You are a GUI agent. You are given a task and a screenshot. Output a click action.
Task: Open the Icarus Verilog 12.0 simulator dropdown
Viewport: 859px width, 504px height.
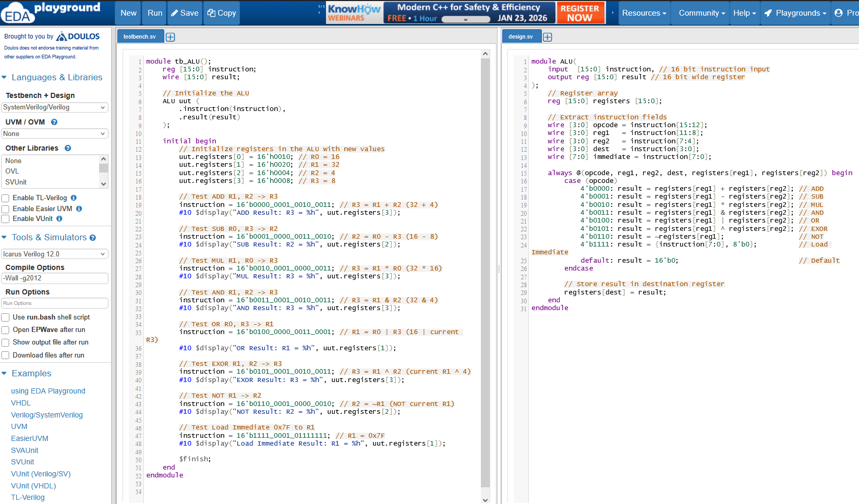pyautogui.click(x=55, y=254)
